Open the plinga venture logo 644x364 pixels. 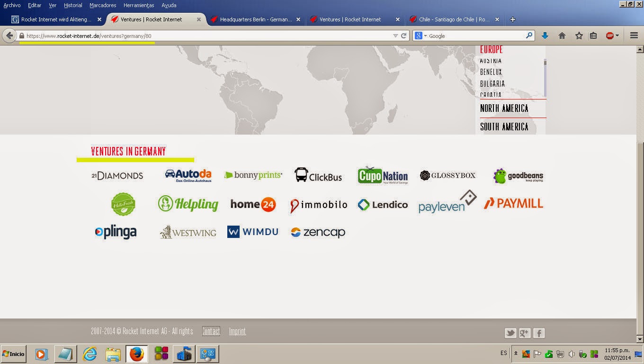coord(116,232)
